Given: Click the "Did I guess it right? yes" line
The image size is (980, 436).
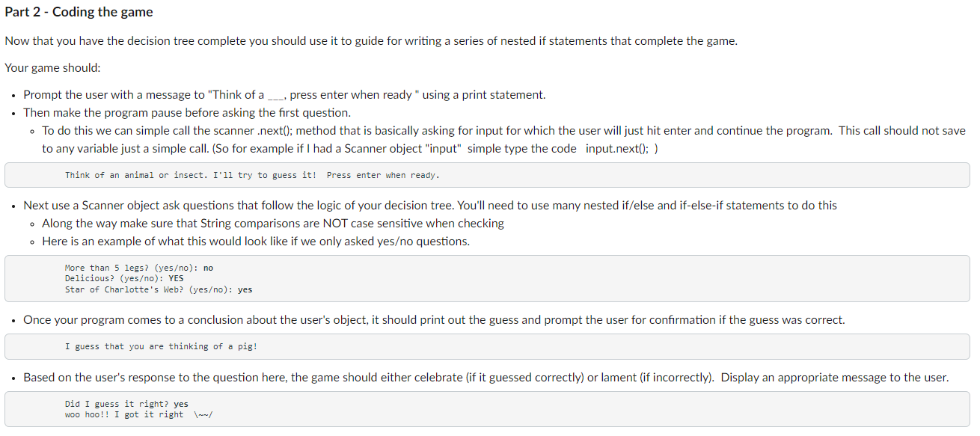Looking at the screenshot, I should [126, 404].
